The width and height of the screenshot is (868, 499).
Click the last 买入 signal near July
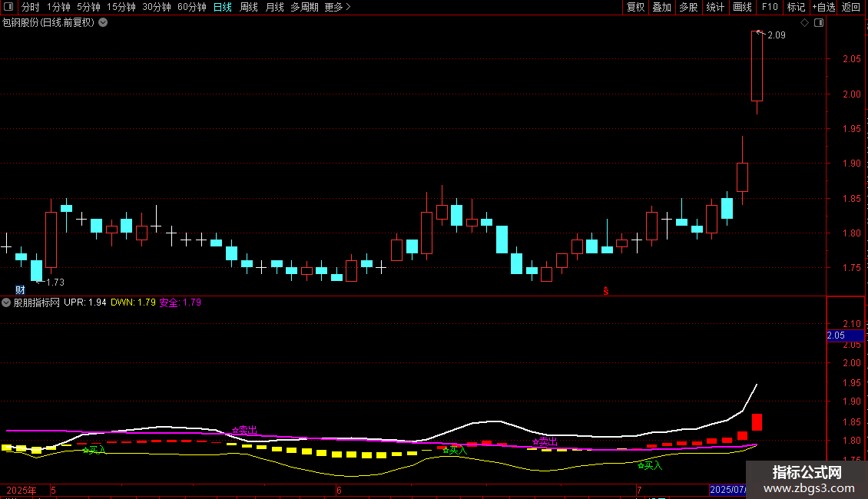650,465
